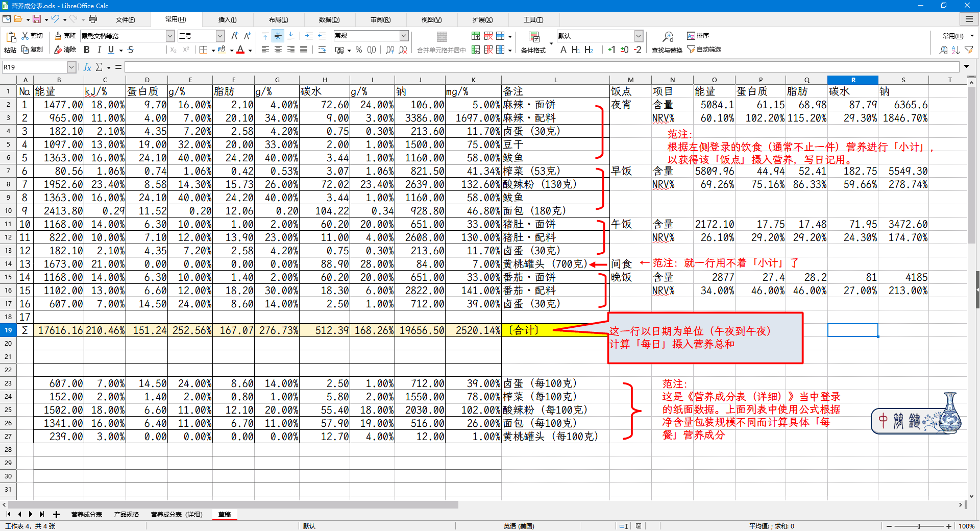Image resolution: width=980 pixels, height=531 pixels.
Task: Open the Name Box R19 dropdown
Action: tap(71, 67)
